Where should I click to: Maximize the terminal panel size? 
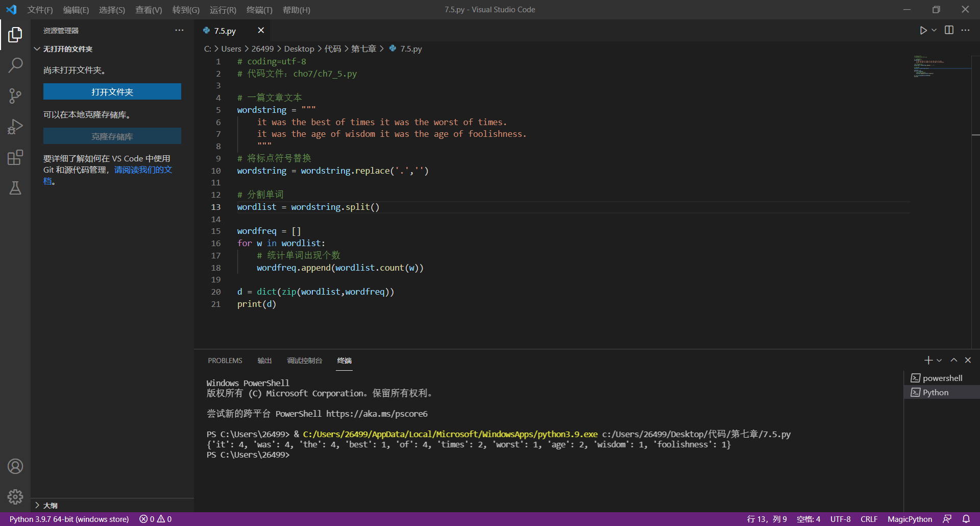tap(953, 361)
